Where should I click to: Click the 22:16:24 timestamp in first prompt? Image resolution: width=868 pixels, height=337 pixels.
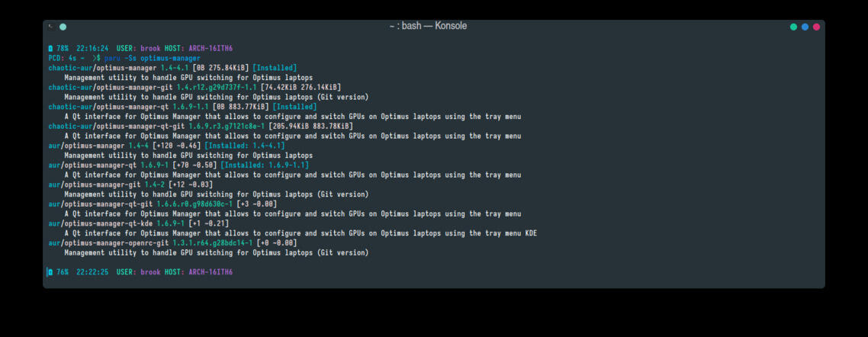pyautogui.click(x=92, y=48)
